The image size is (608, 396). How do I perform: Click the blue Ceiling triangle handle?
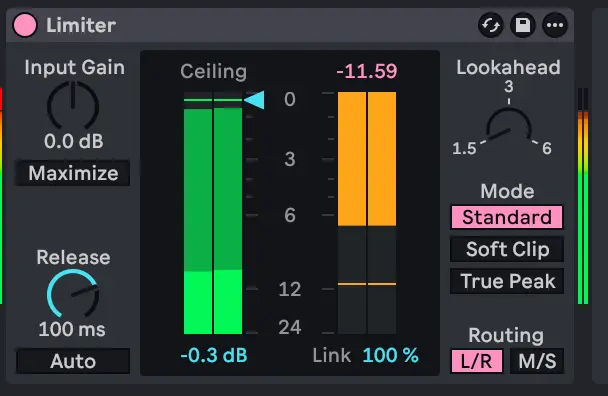[255, 100]
